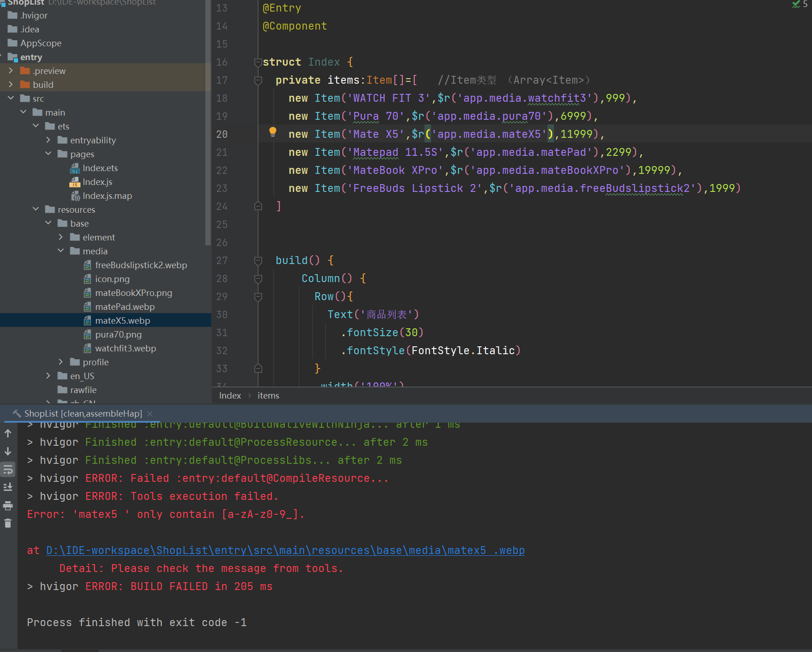Click the trash clear-all icon in console
Image resolution: width=812 pixels, height=652 pixels.
(x=8, y=523)
